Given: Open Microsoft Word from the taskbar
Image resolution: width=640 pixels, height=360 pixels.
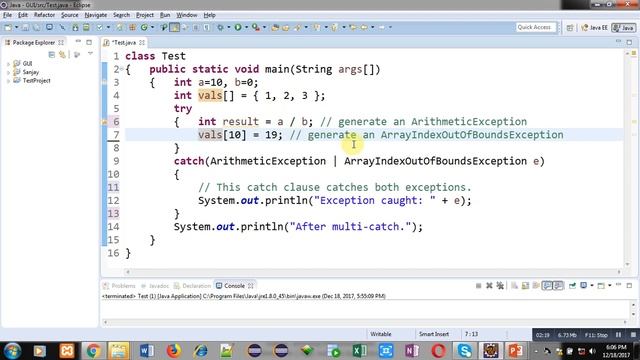Looking at the screenshot, I should (x=147, y=351).
